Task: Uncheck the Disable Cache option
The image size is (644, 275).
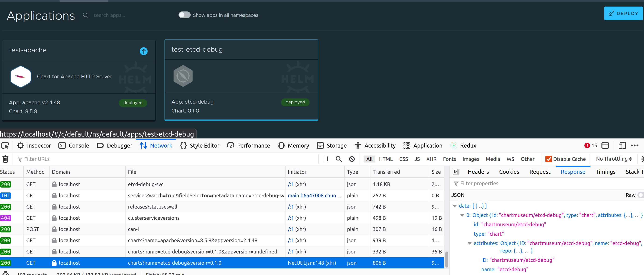Action: 549,159
